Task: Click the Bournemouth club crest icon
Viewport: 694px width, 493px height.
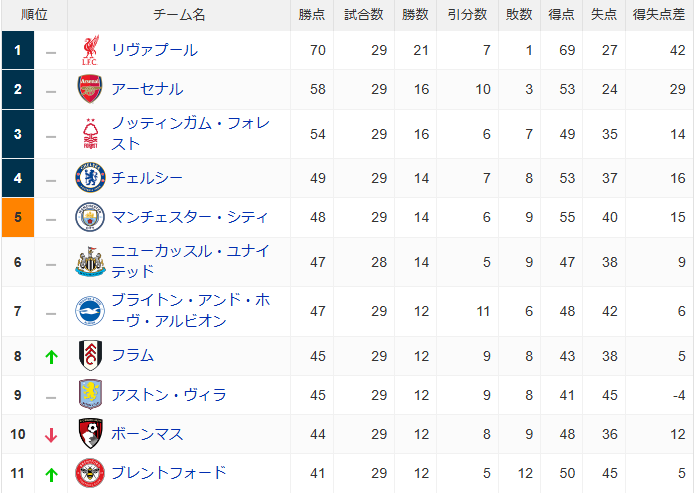Action: click(90, 434)
